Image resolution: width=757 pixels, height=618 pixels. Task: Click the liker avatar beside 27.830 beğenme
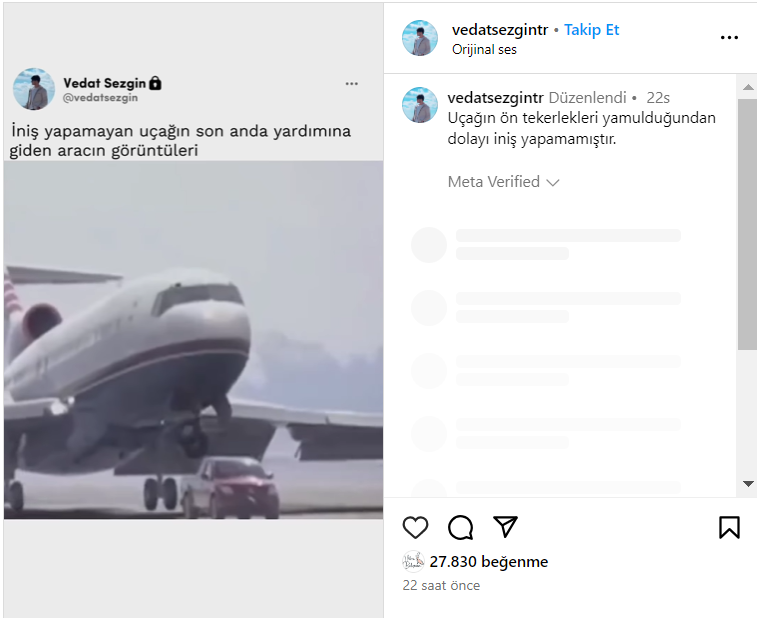click(x=413, y=562)
